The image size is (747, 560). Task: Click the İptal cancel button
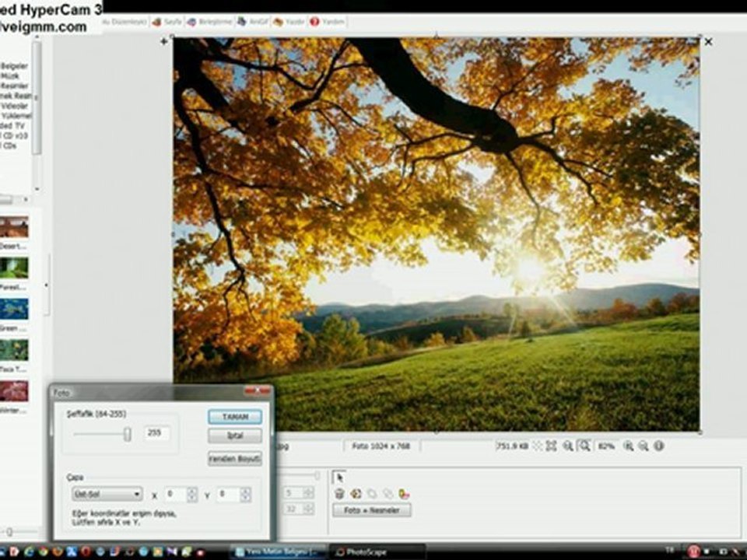click(235, 436)
